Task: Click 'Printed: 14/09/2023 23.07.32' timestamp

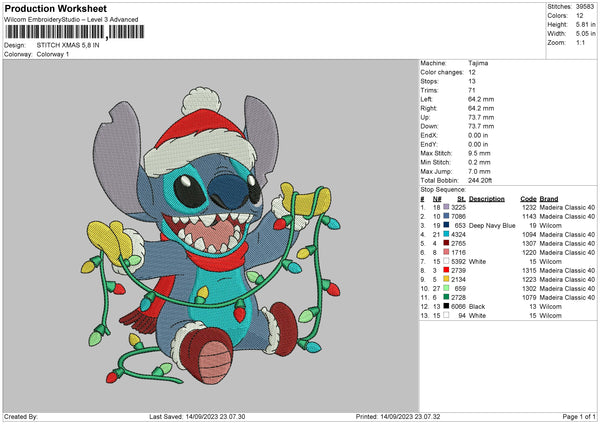Action: (398, 416)
